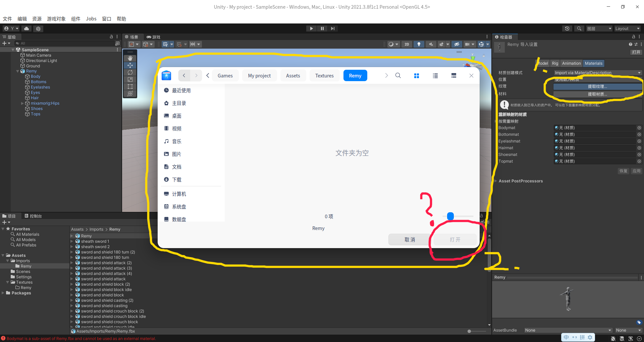644x342 pixels.
Task: Expand the Asset PostProcessors section
Action: tap(496, 181)
